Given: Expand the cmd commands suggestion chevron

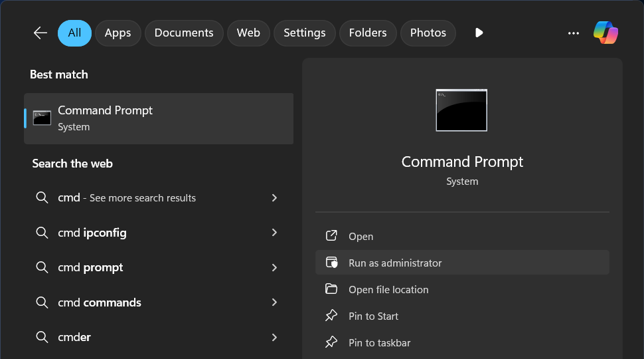Looking at the screenshot, I should 274,302.
